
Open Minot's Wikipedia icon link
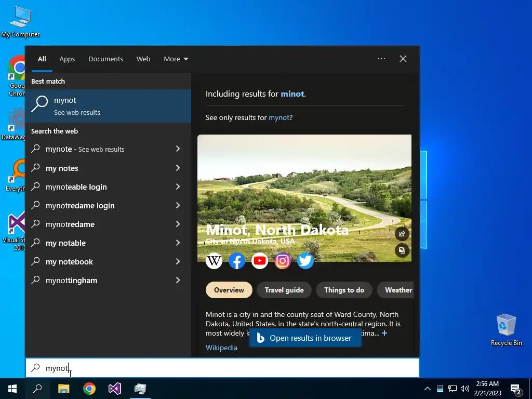tap(214, 261)
